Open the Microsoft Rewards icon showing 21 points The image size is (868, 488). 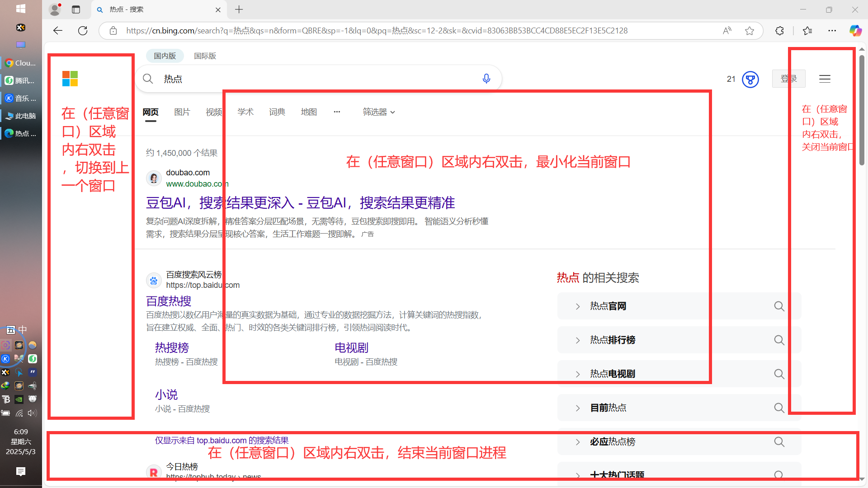click(750, 79)
